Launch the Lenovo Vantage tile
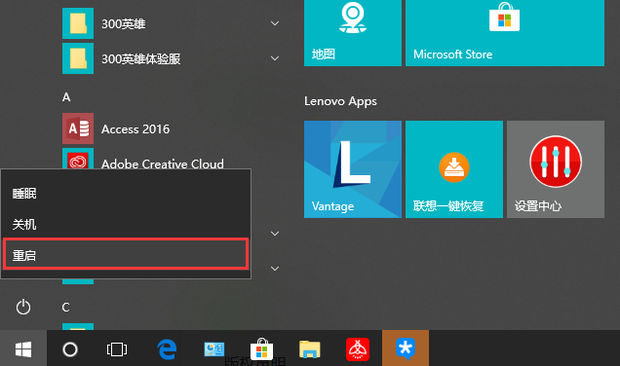 pos(353,169)
